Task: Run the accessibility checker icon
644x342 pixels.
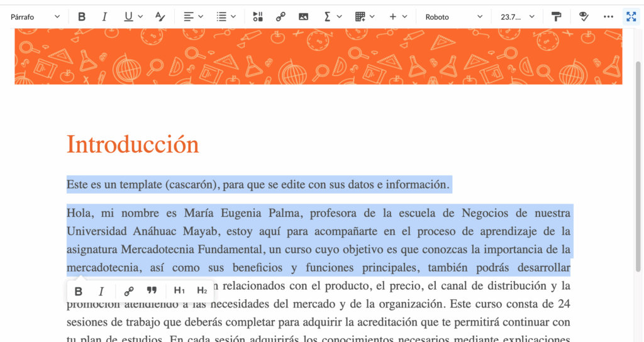Action: pyautogui.click(x=583, y=17)
